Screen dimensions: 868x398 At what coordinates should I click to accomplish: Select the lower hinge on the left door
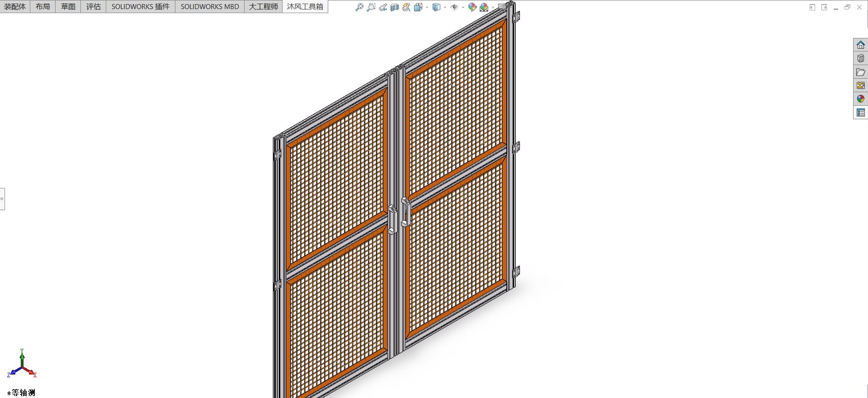point(277,285)
